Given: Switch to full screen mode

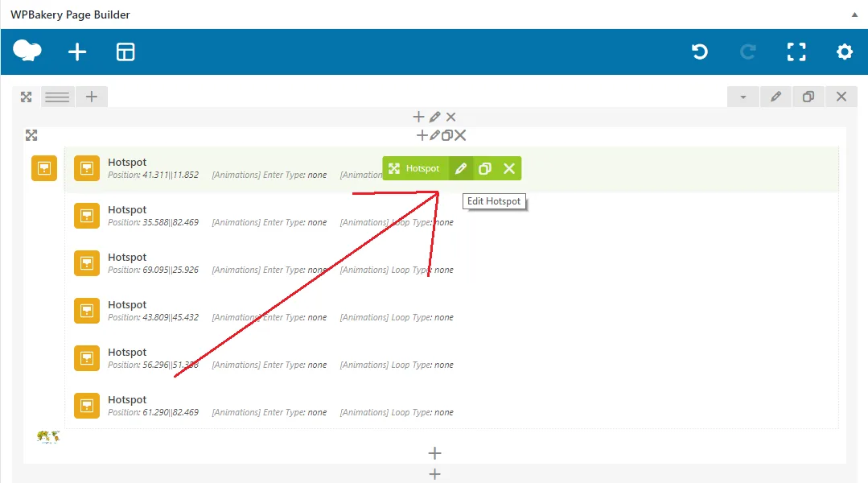Looking at the screenshot, I should click(796, 52).
